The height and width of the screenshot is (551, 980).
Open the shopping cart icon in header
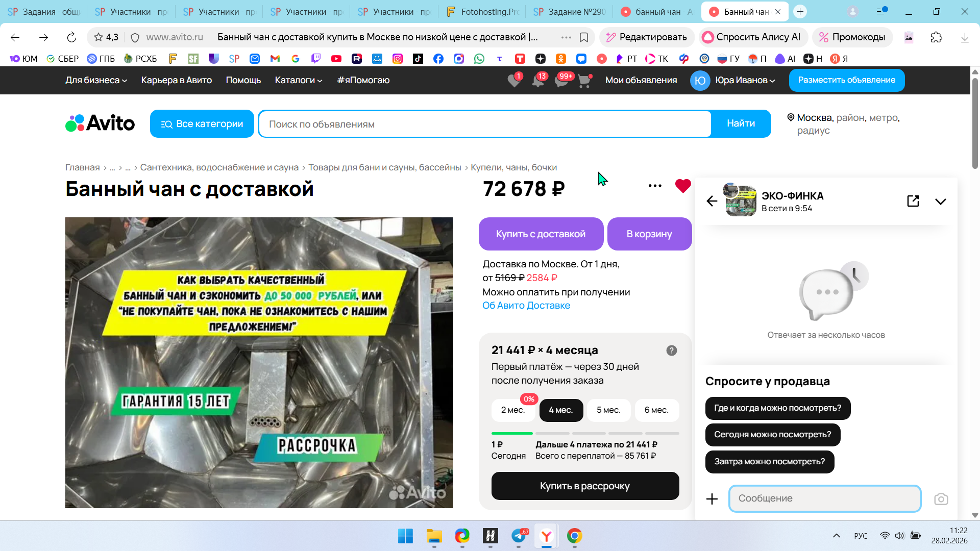click(584, 81)
